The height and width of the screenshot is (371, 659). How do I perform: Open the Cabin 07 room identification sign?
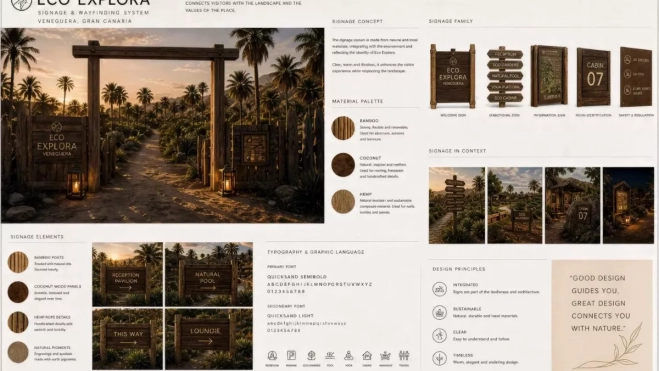click(593, 77)
